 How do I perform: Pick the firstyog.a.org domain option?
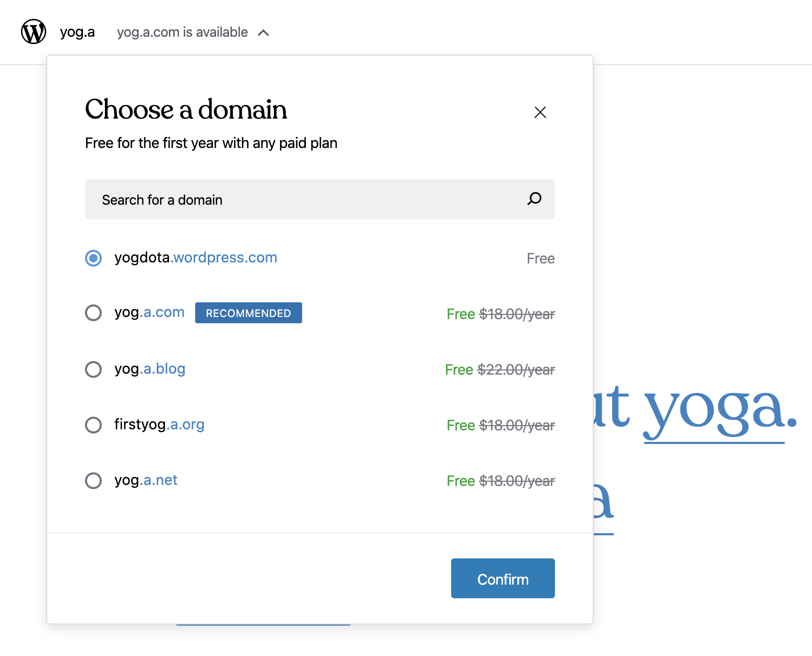point(93,425)
